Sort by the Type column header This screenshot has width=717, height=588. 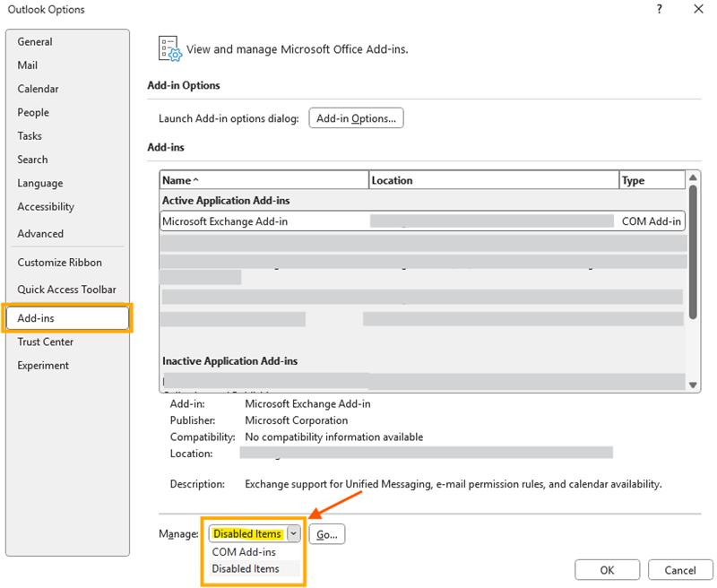[x=652, y=180]
